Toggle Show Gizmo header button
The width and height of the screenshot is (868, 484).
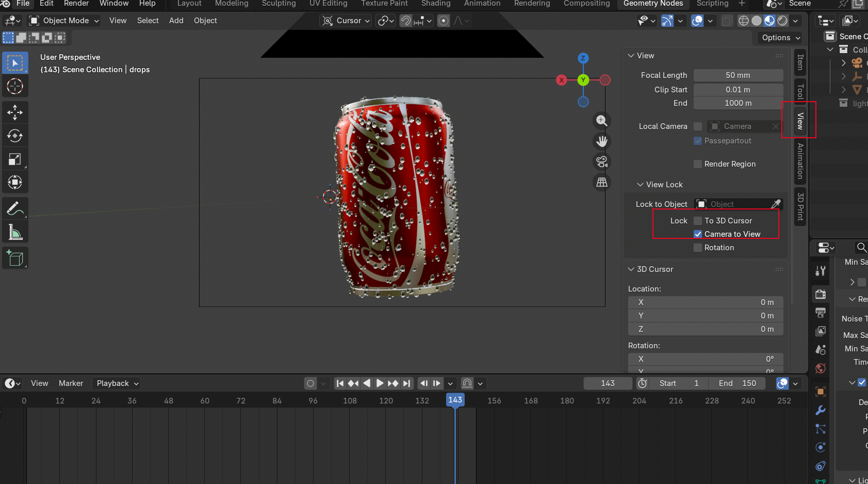pos(667,21)
